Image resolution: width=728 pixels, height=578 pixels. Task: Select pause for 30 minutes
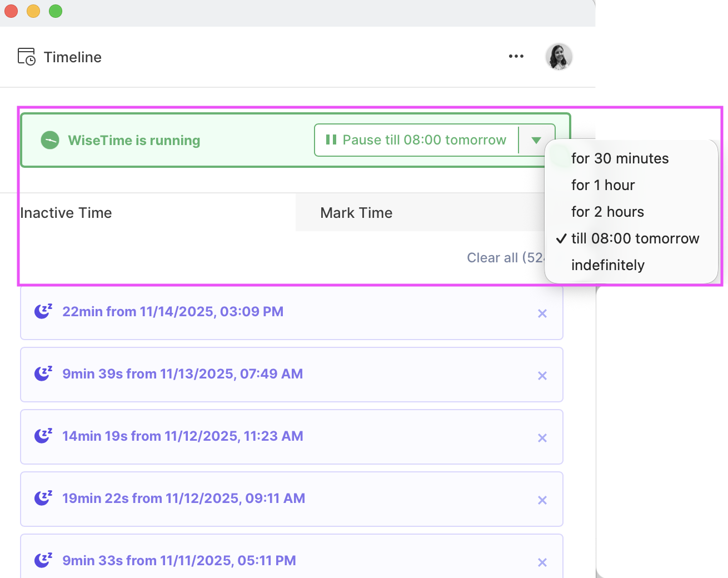pyautogui.click(x=620, y=158)
